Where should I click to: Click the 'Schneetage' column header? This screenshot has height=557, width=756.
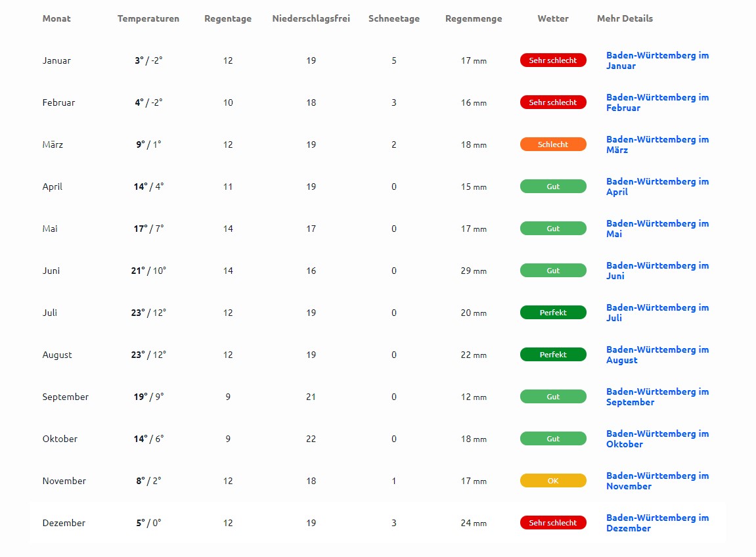coord(394,19)
